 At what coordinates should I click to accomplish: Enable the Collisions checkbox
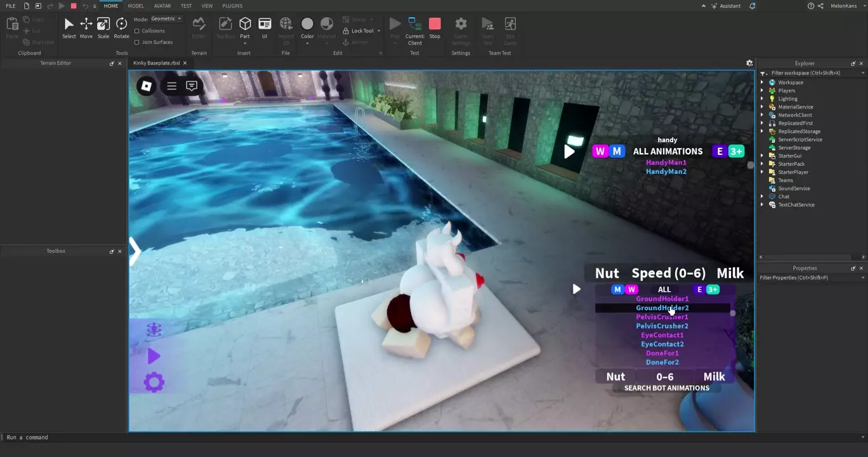click(x=137, y=31)
